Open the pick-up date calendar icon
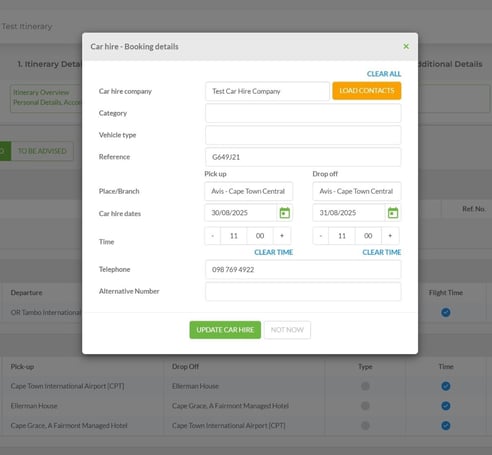The height and width of the screenshot is (455, 492). coord(285,213)
